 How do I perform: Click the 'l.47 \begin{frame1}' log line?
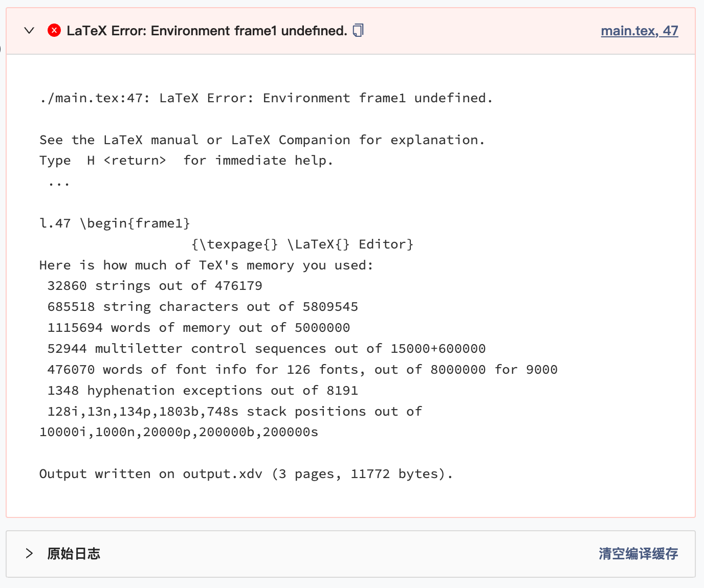[x=115, y=223]
